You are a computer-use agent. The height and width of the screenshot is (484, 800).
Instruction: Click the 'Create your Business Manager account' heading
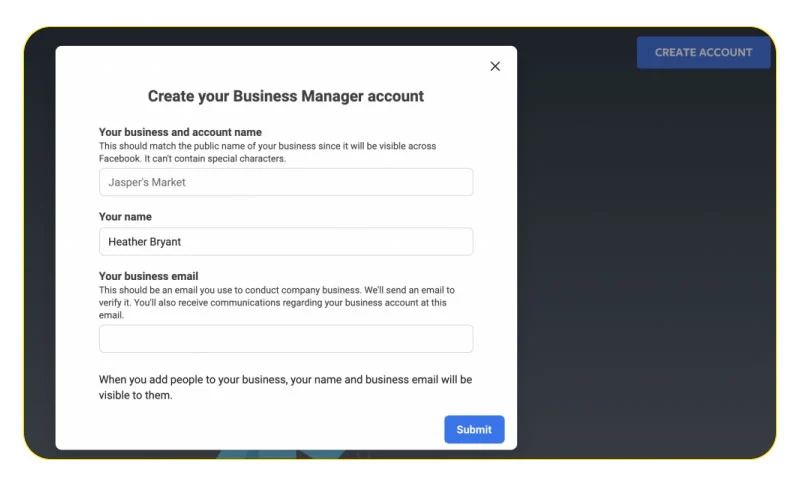[286, 96]
